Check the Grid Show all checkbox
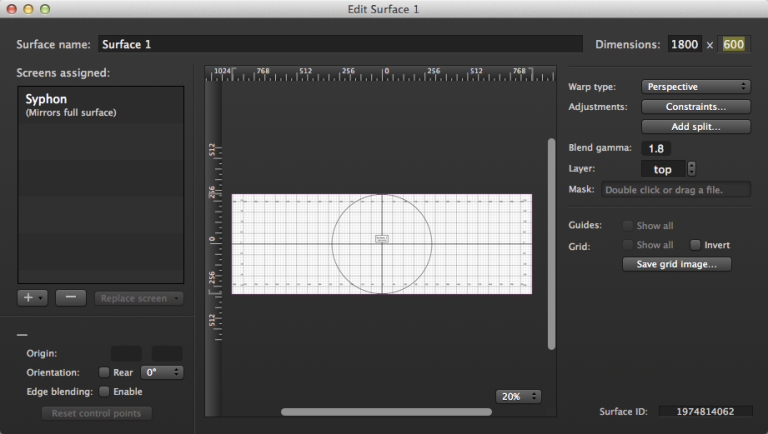768x434 pixels. [x=628, y=245]
